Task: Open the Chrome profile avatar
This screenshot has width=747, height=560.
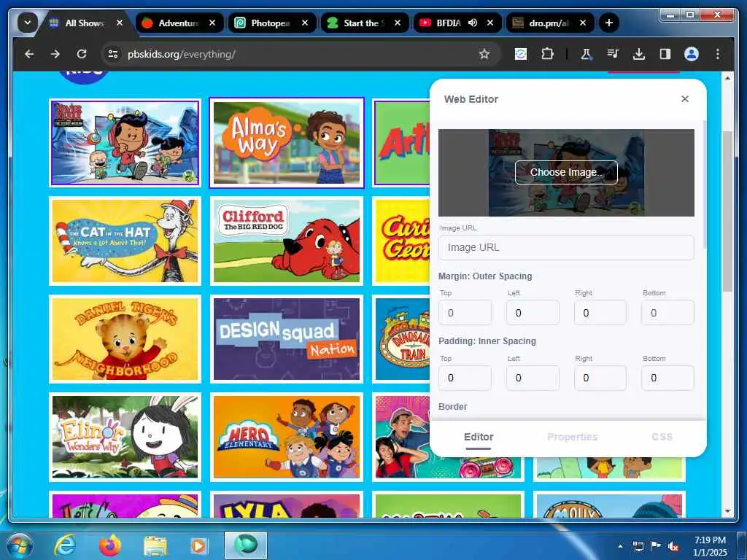Action: (692, 54)
